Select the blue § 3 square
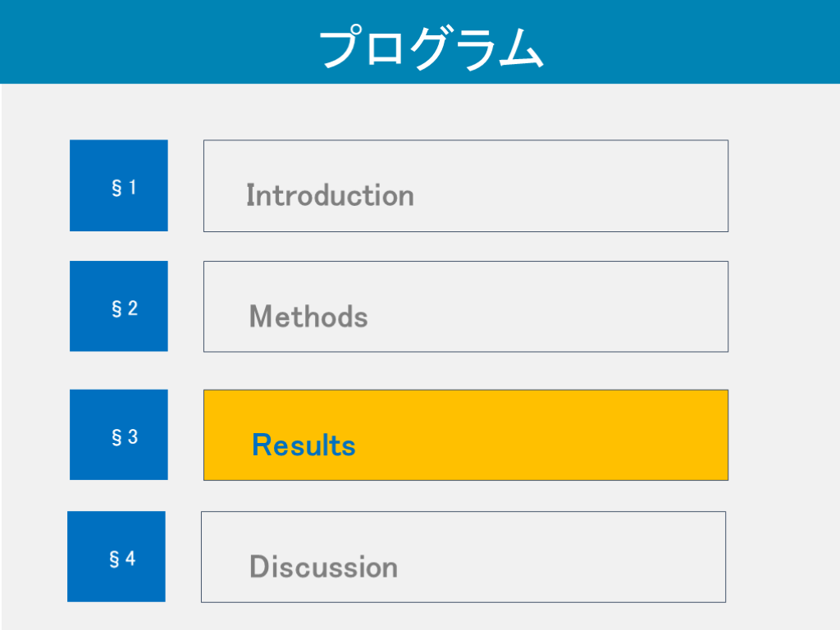 pyautogui.click(x=119, y=435)
